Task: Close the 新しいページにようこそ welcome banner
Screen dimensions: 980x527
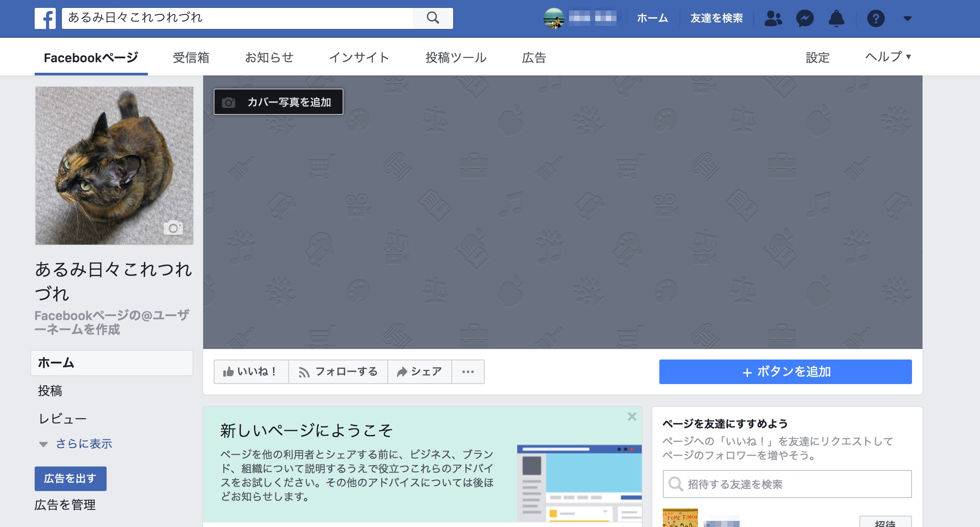Action: [632, 417]
